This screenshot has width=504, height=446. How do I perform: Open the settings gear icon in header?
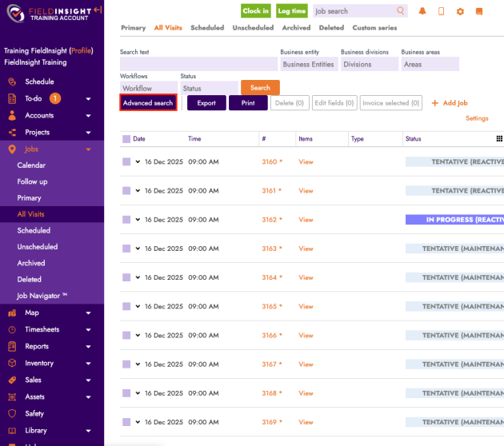point(460,11)
